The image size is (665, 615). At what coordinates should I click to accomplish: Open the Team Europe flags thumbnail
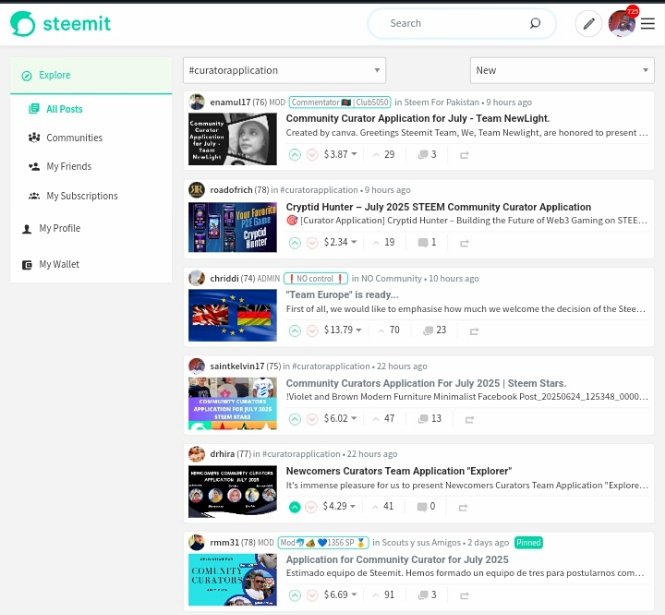click(232, 315)
